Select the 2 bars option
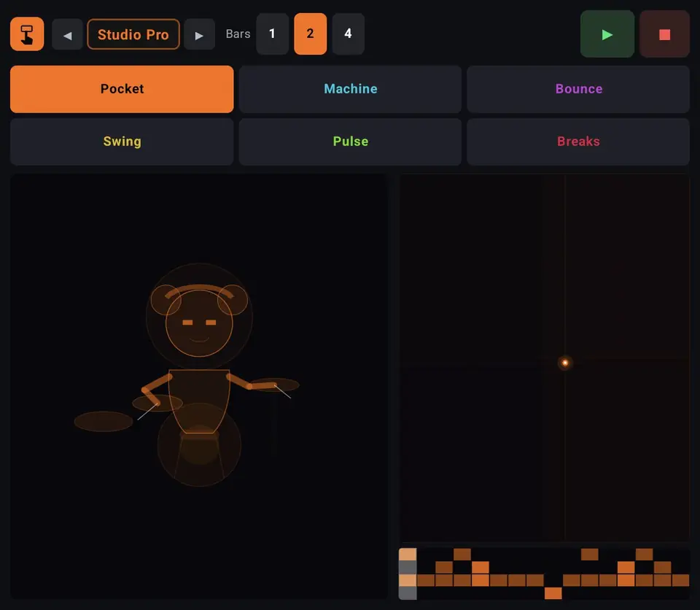700x610 pixels. (311, 34)
